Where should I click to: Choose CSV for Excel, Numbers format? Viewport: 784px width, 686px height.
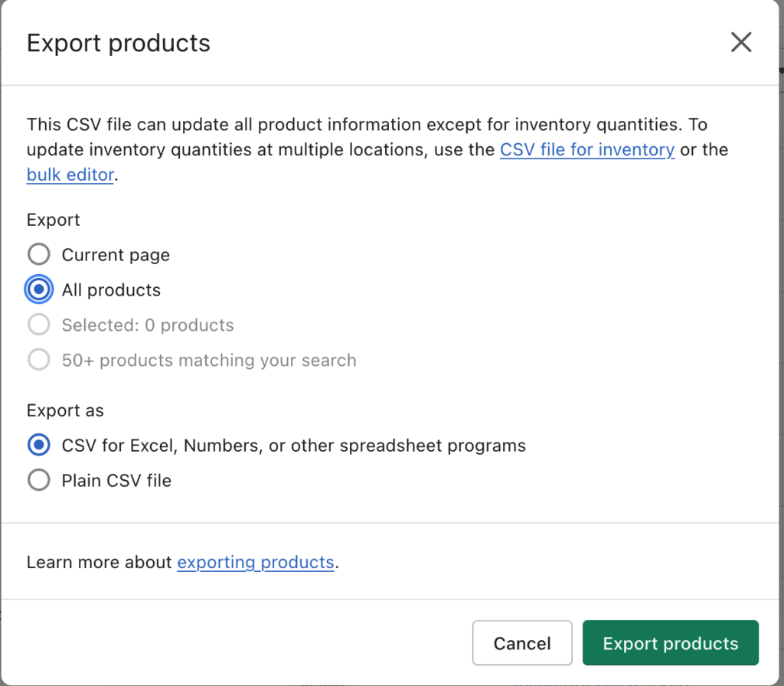point(38,445)
